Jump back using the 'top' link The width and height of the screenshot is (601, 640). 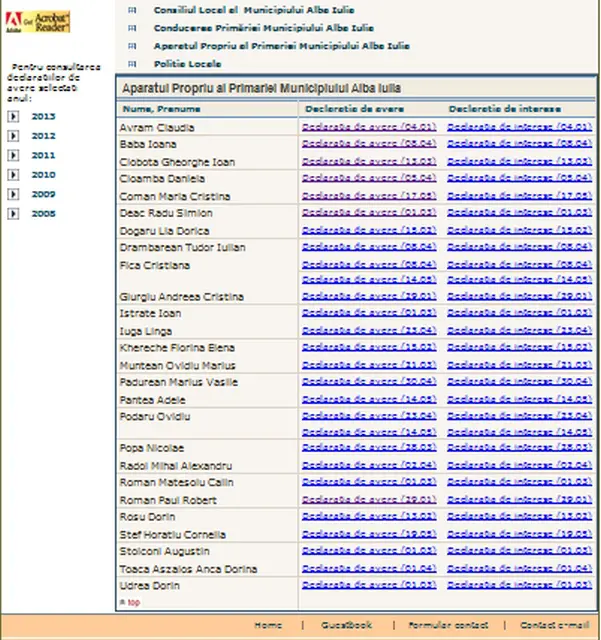click(134, 602)
